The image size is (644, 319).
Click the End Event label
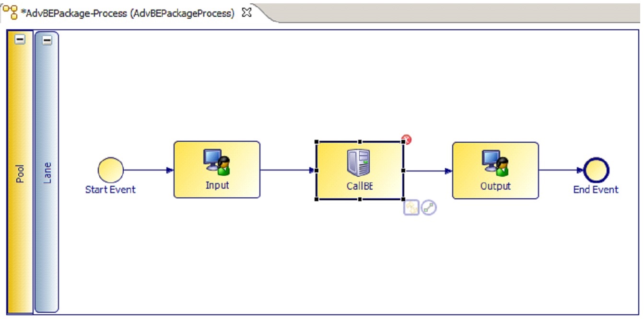[596, 190]
